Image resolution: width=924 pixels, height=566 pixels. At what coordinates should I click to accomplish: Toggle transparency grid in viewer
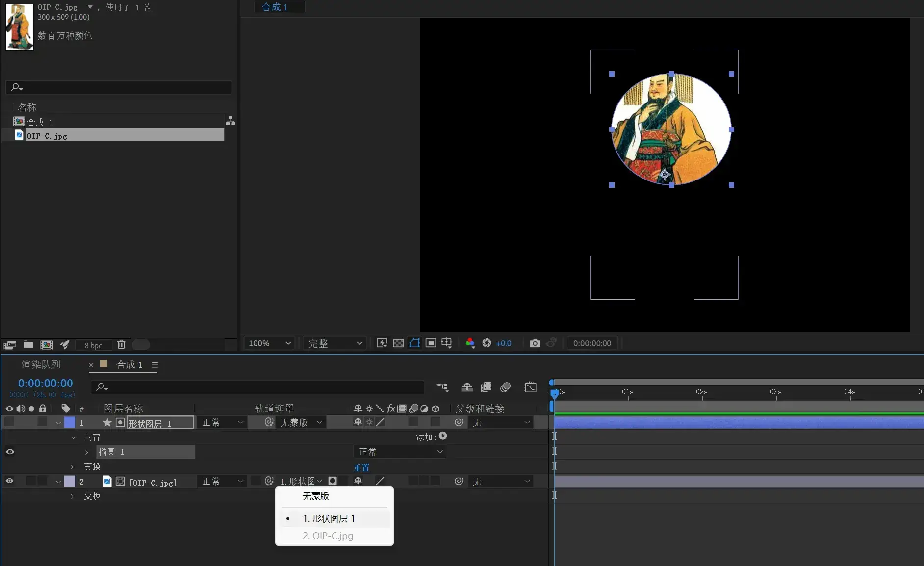(399, 343)
